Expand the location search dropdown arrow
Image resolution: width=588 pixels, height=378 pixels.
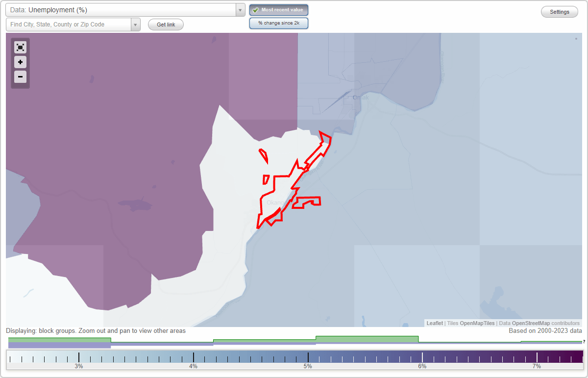136,25
